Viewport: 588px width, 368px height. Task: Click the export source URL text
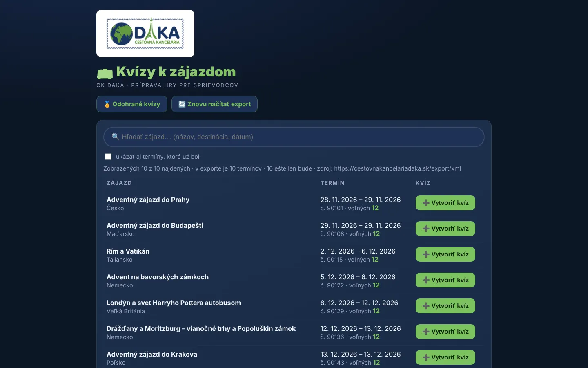pos(397,168)
